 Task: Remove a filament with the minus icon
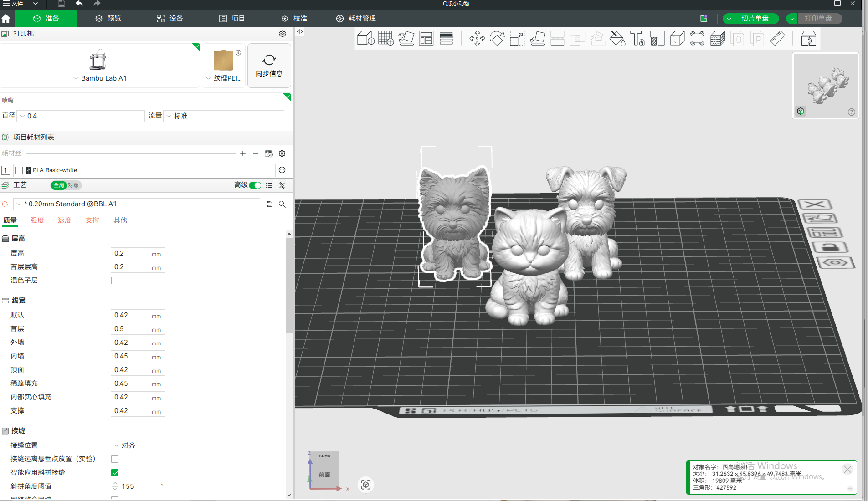tap(256, 153)
